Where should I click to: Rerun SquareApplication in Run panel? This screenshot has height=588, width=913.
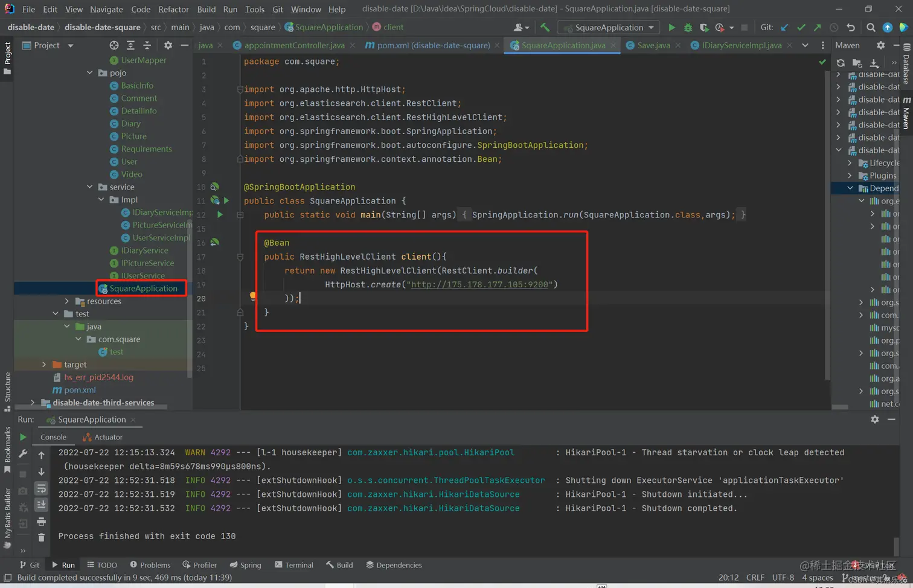pos(23,437)
